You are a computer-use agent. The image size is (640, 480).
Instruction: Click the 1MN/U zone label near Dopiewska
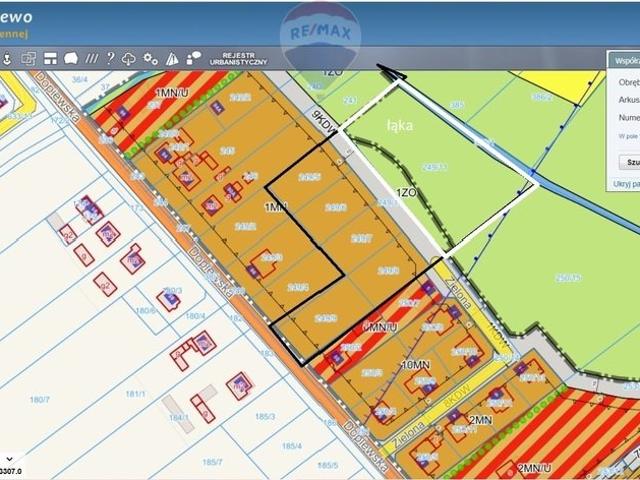172,93
